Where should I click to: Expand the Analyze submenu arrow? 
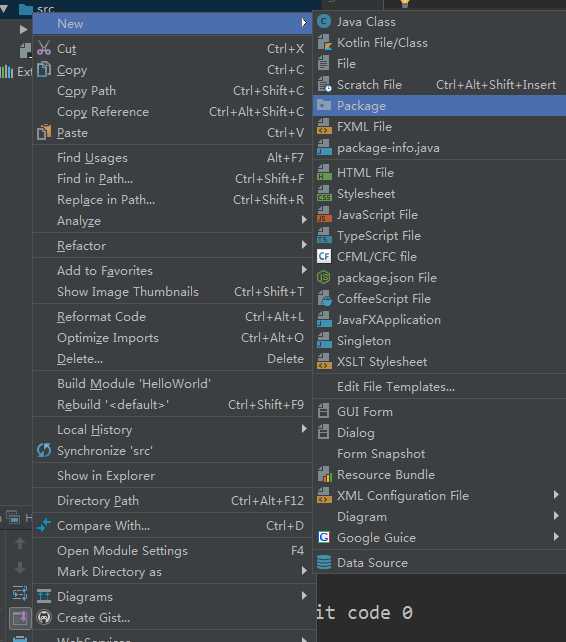(x=304, y=220)
